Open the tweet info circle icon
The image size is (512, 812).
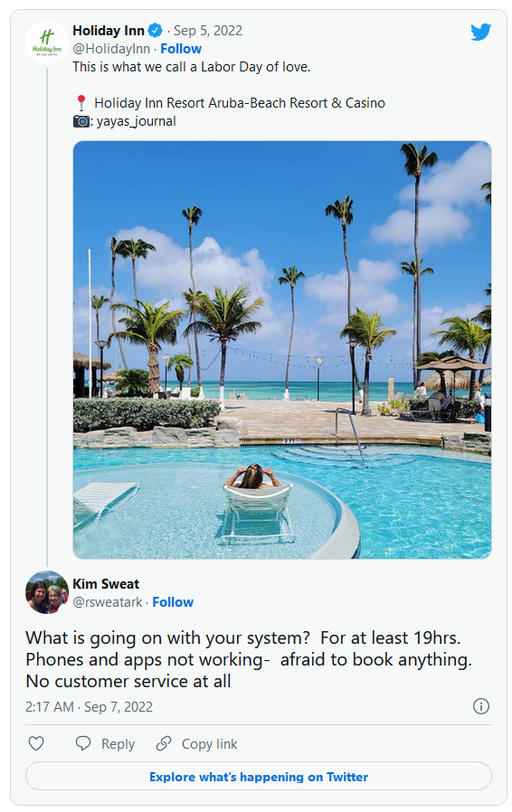click(481, 706)
